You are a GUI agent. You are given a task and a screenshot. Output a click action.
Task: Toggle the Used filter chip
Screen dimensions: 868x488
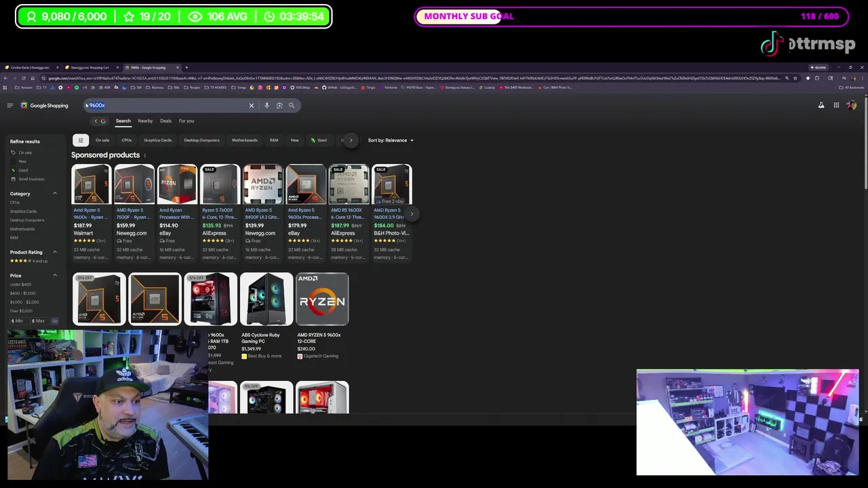pyautogui.click(x=319, y=140)
